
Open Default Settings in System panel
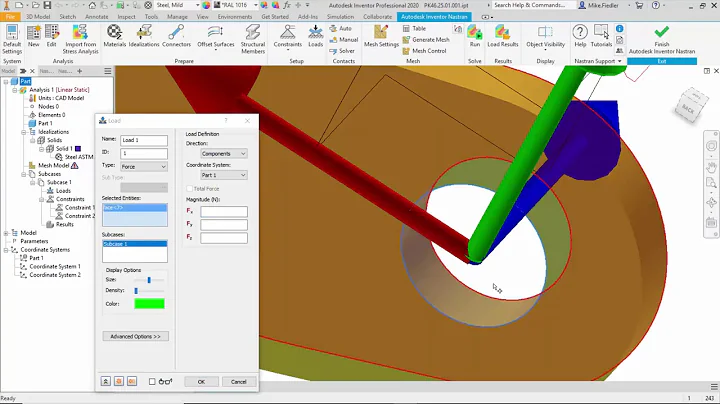[x=11, y=39]
